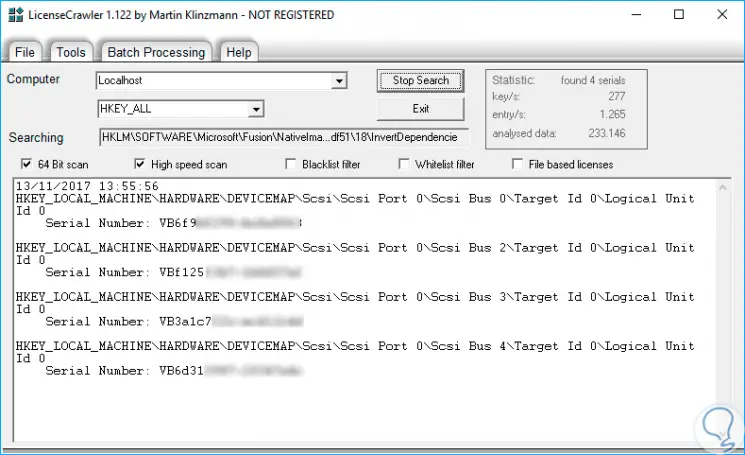Close the LicenseCrawler window
Screen dimensions: 745x455
pyautogui.click(x=724, y=15)
